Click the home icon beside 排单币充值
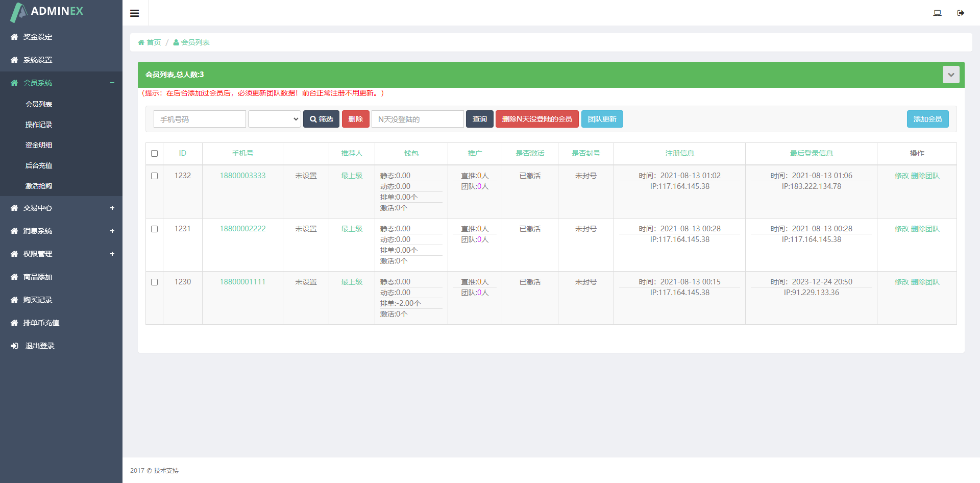The width and height of the screenshot is (980, 483). [x=14, y=323]
